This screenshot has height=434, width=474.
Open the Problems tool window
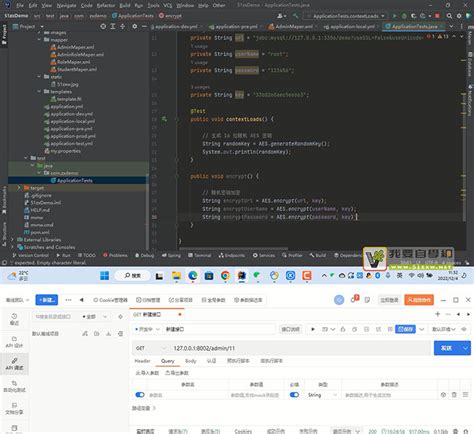(115, 255)
